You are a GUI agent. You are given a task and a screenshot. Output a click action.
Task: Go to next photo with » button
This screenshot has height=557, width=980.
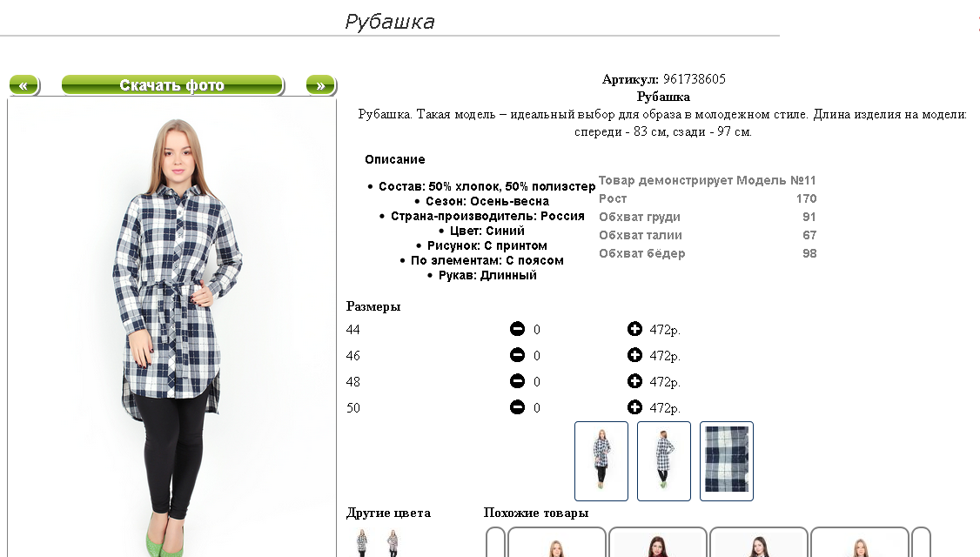[321, 85]
